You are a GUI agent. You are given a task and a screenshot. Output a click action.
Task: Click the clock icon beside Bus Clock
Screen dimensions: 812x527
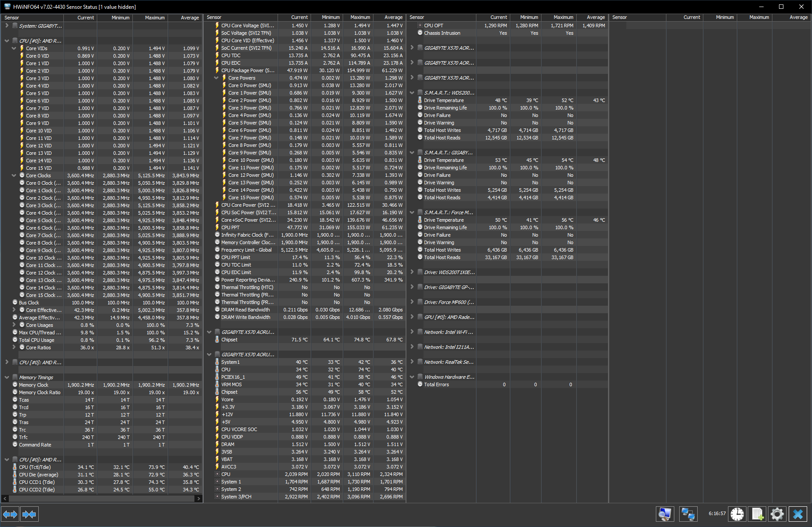pyautogui.click(x=15, y=303)
